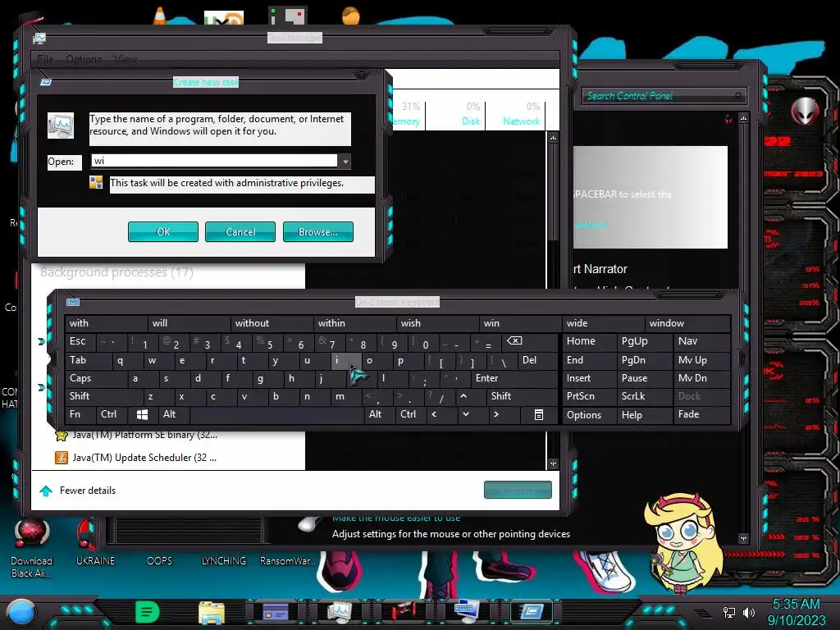This screenshot has height=630, width=840.
Task: Select the Create new task taskbar button
Action: pyautogui.click(x=532, y=612)
